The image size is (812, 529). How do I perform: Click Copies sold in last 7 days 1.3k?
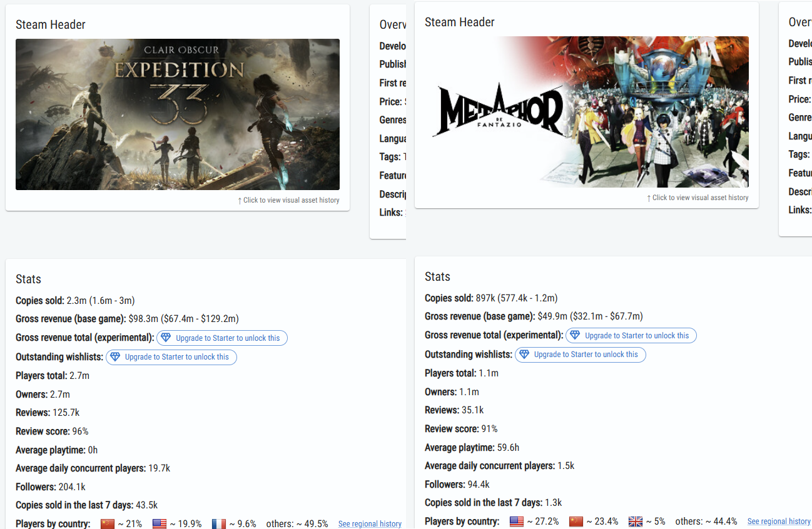[494, 503]
